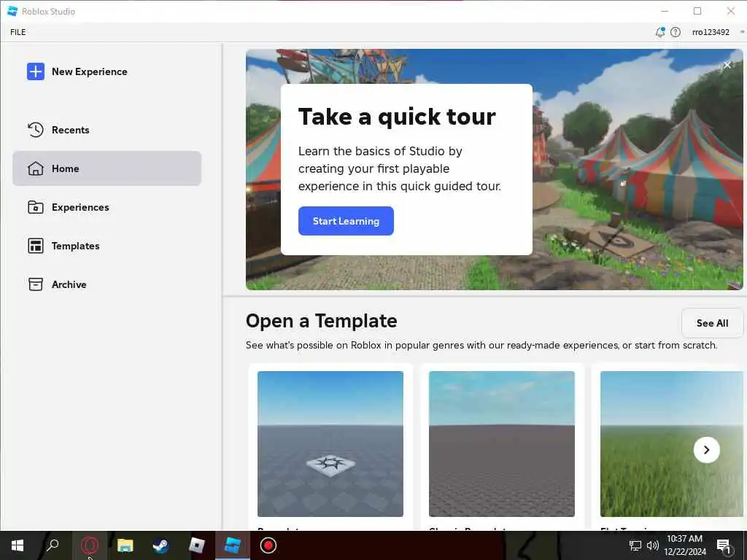Click the screen recorder taskbar icon
This screenshot has width=747, height=560.
click(268, 545)
